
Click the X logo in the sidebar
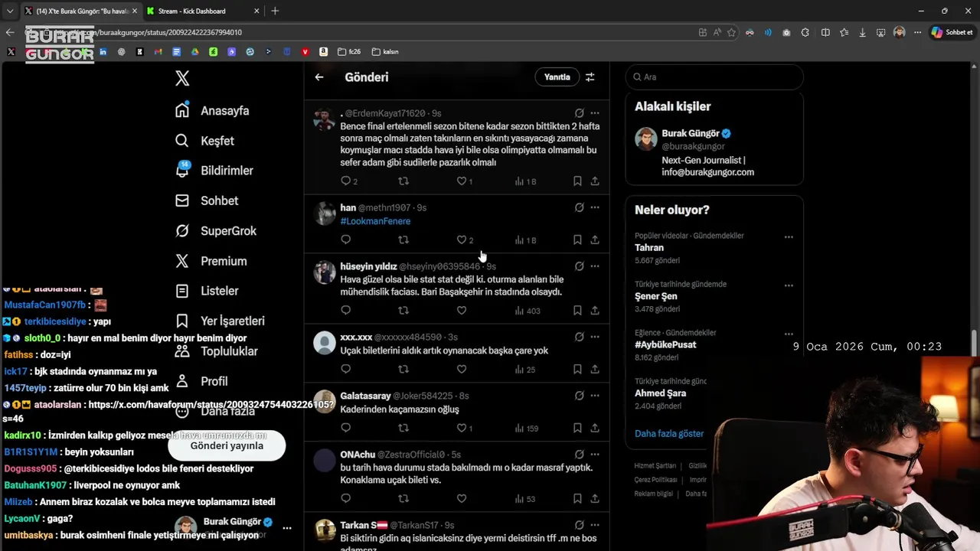click(x=182, y=77)
